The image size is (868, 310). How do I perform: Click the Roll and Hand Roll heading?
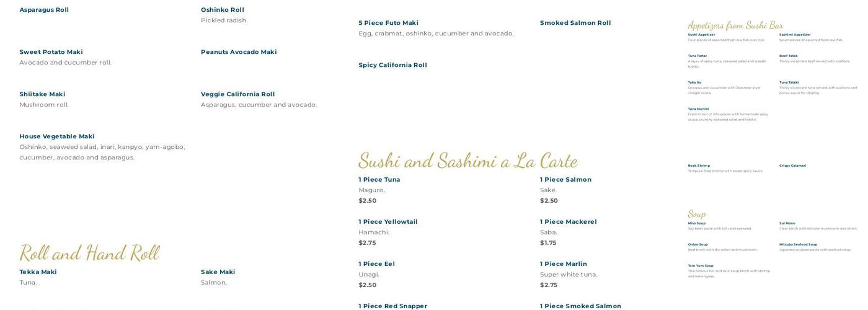point(90,253)
